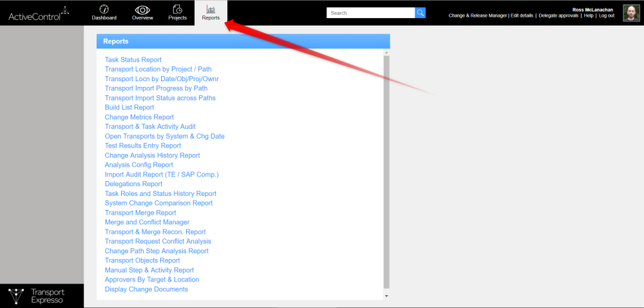This screenshot has width=644, height=308.
Task: Open Transport & Merge Recon. Report
Action: (x=155, y=231)
